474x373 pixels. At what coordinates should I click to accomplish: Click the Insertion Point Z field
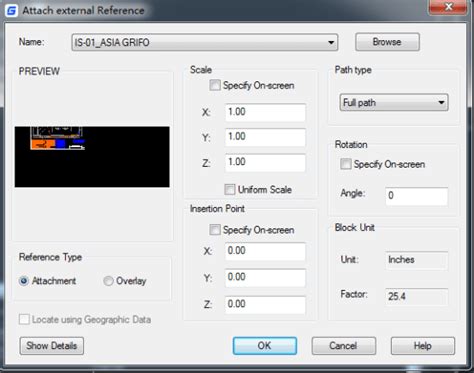[265, 305]
